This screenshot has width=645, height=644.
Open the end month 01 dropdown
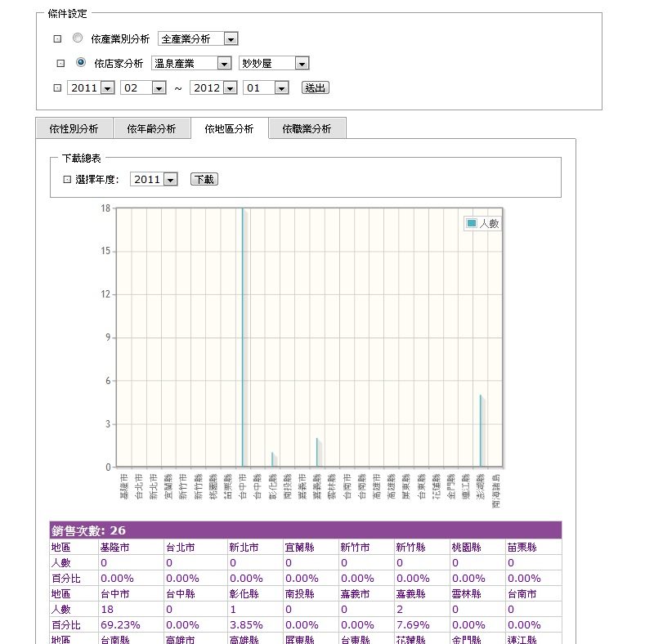coord(266,88)
